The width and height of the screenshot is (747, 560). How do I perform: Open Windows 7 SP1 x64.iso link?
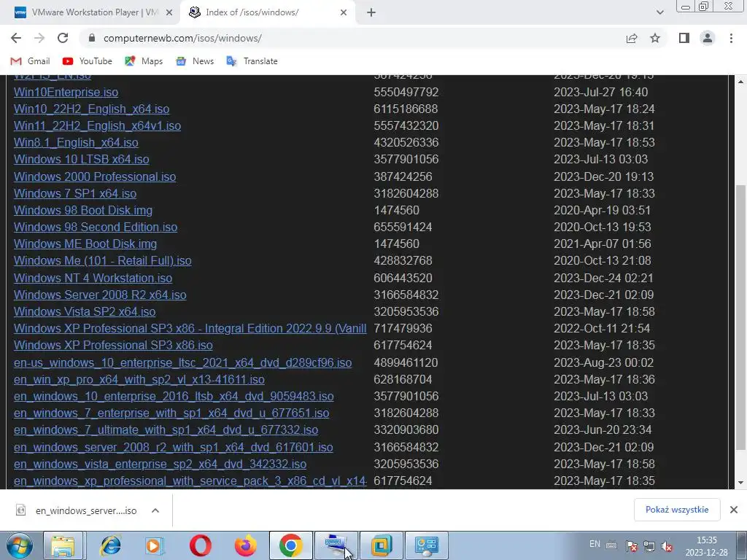75,193
